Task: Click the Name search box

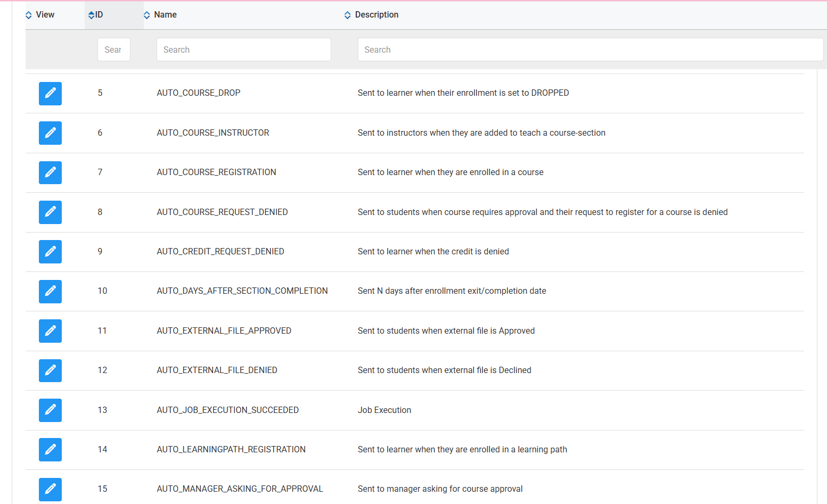Action: 244,49
